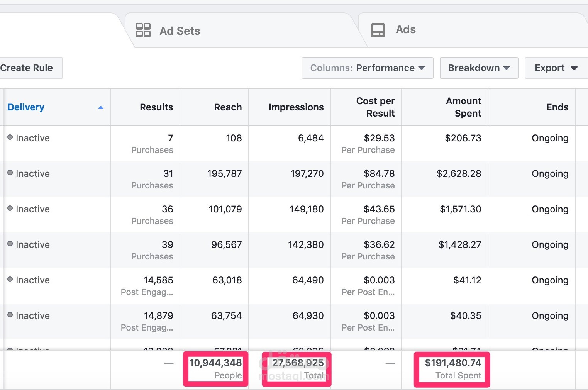The height and width of the screenshot is (390, 588).
Task: Open the Breakdown dropdown
Action: click(479, 68)
